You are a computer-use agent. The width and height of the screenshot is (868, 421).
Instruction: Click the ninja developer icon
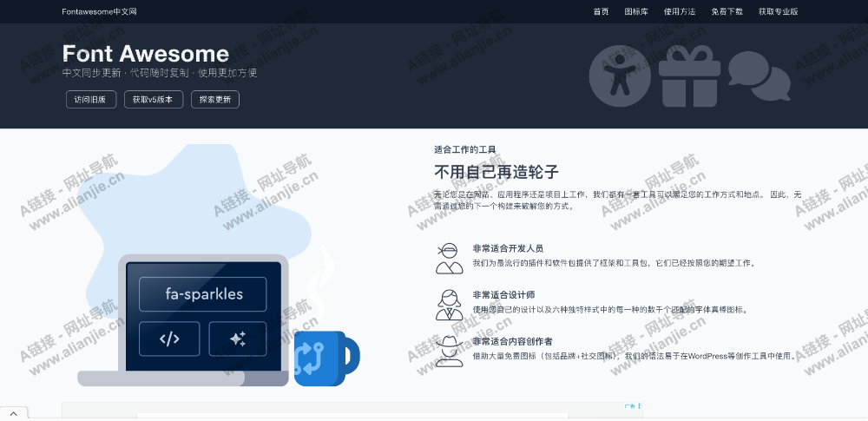point(449,258)
